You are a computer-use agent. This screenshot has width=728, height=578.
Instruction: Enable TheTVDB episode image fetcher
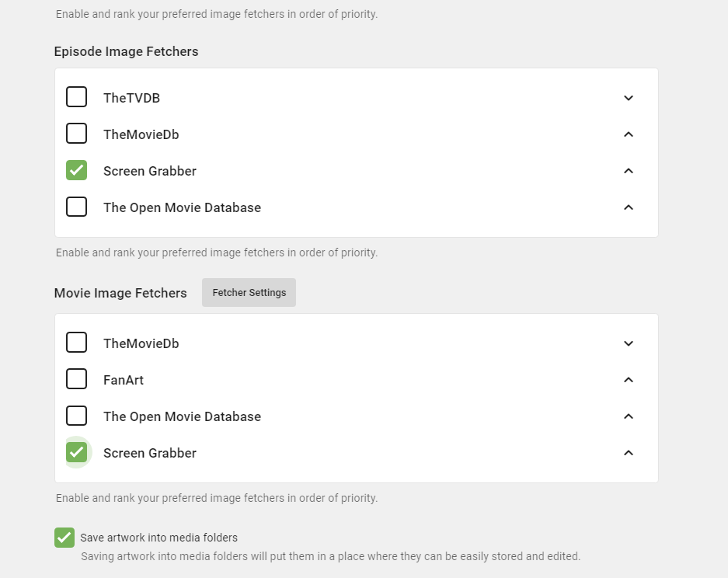point(76,97)
